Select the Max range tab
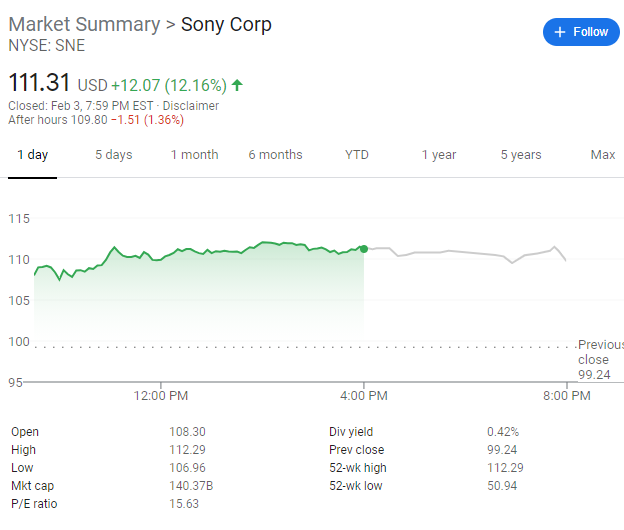This screenshot has height=530, width=624. click(x=603, y=155)
